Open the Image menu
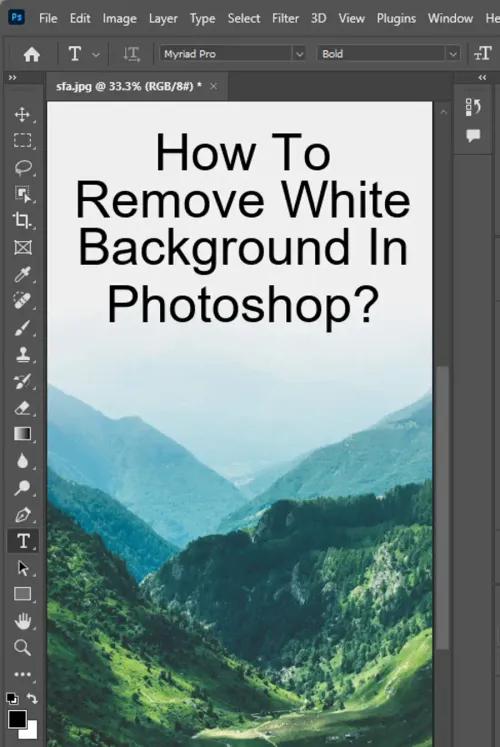500x747 pixels. click(x=120, y=19)
